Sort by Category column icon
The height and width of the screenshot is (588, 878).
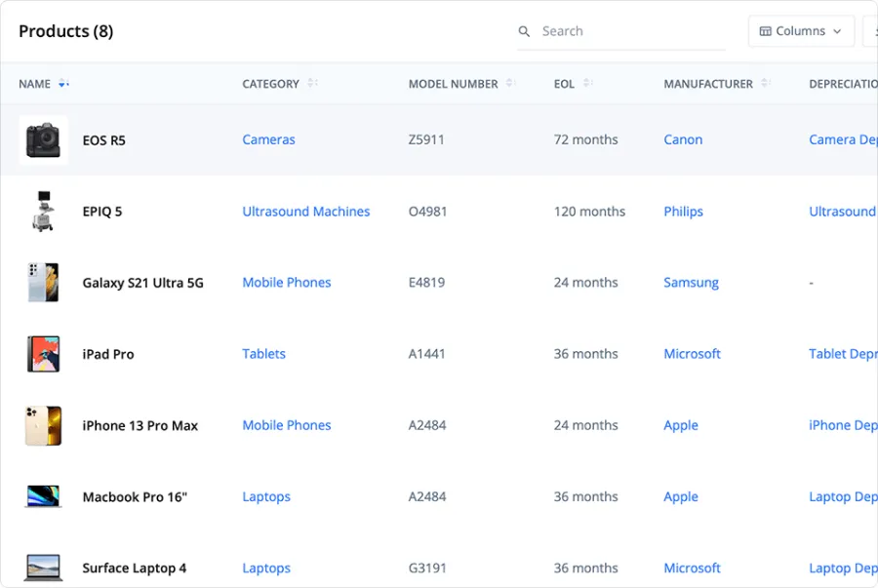(x=312, y=83)
